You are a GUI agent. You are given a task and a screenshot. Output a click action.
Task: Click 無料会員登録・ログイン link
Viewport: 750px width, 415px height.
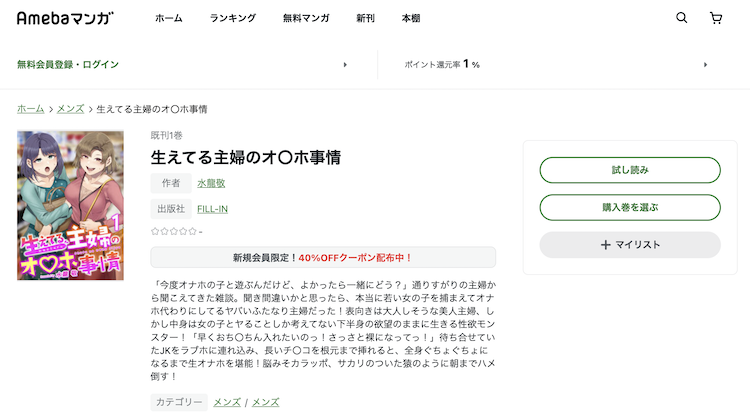click(68, 65)
